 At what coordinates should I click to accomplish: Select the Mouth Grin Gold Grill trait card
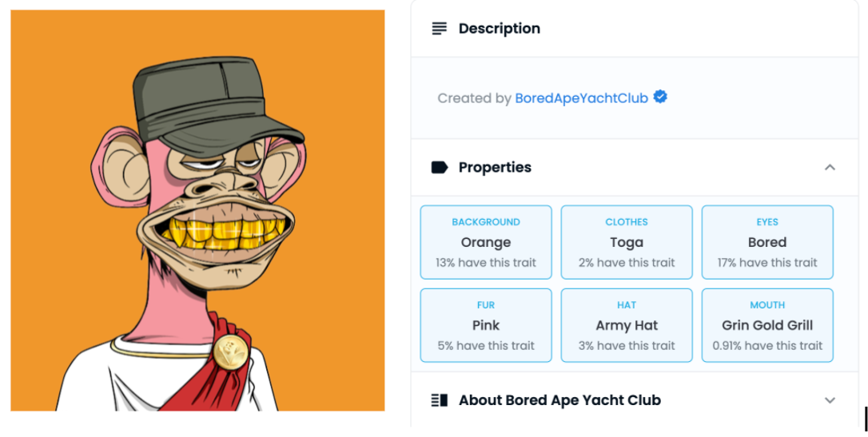point(767,325)
